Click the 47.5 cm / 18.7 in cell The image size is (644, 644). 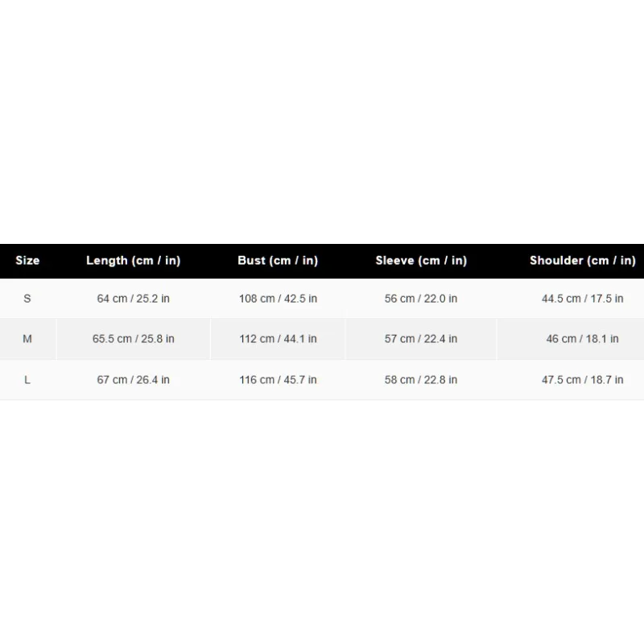tap(582, 380)
